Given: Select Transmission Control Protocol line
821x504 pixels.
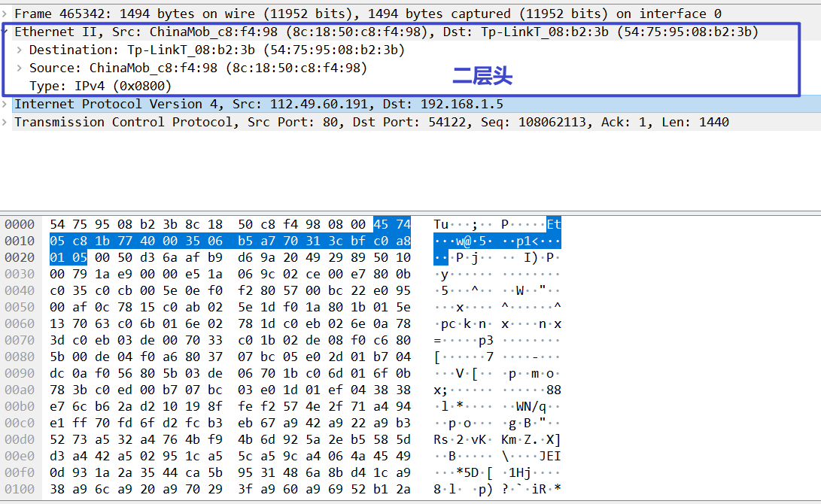Looking at the screenshot, I should click(371, 123).
